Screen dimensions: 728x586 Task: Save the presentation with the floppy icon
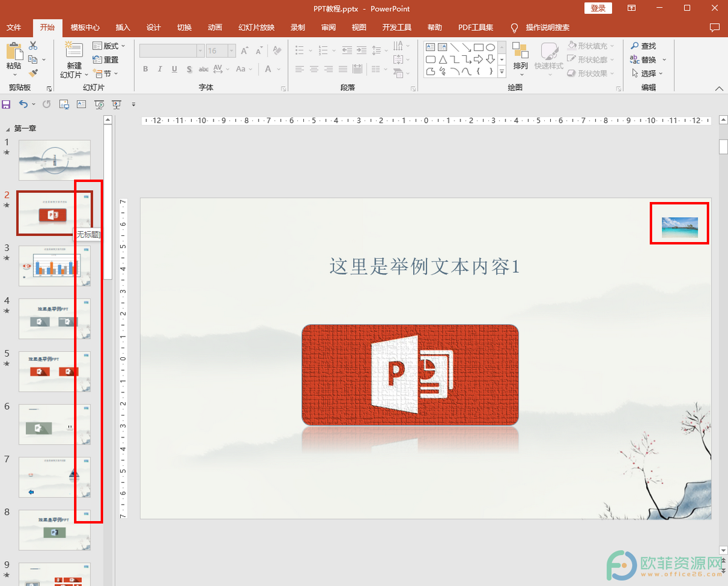click(x=7, y=104)
